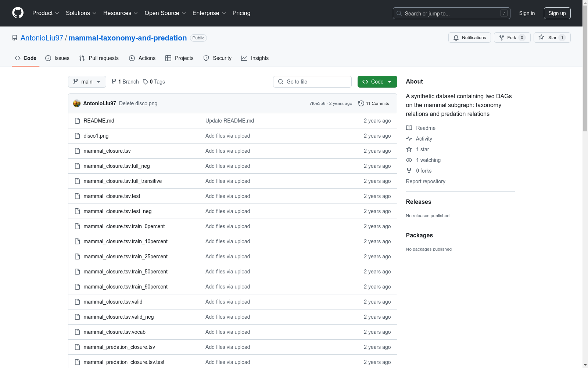Click the Sign up button
Viewport: 588px width, 368px height.
tap(557, 13)
